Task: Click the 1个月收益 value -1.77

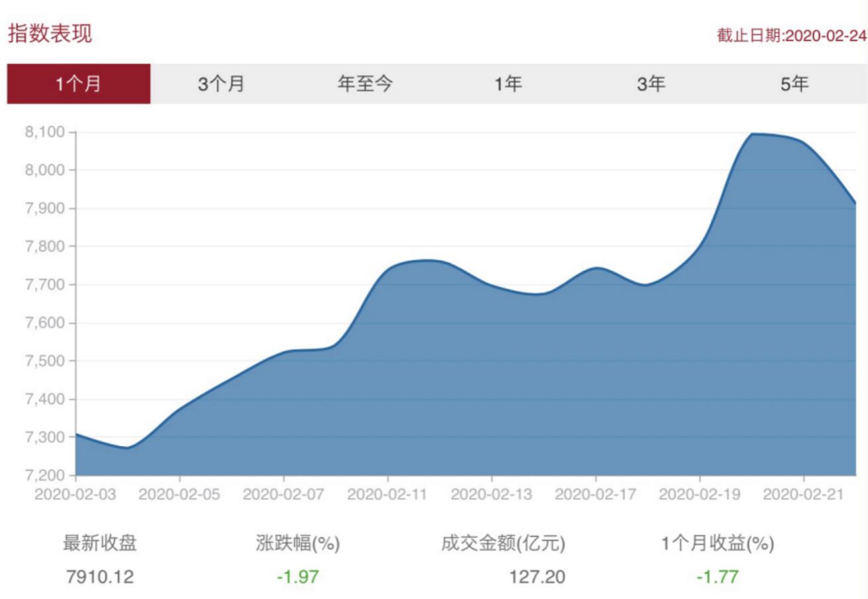Action: (x=717, y=576)
